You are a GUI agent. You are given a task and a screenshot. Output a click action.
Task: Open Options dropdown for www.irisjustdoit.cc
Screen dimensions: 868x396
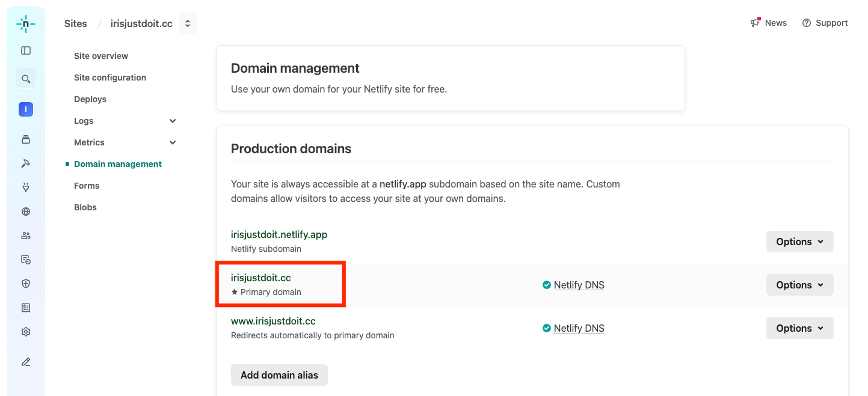click(799, 328)
